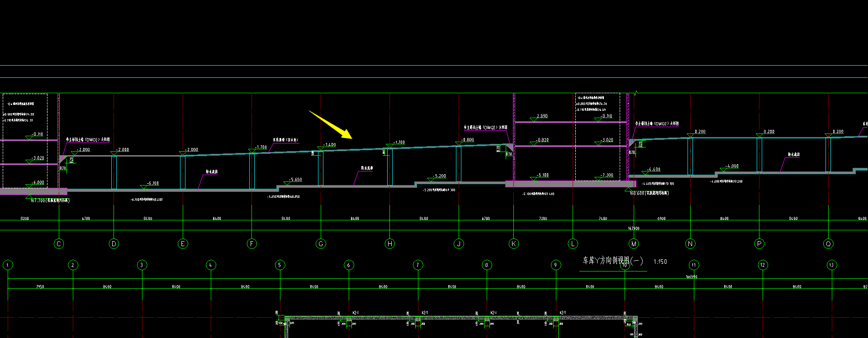
Task: Select the -4.000 elevation label
Action: click(731, 166)
